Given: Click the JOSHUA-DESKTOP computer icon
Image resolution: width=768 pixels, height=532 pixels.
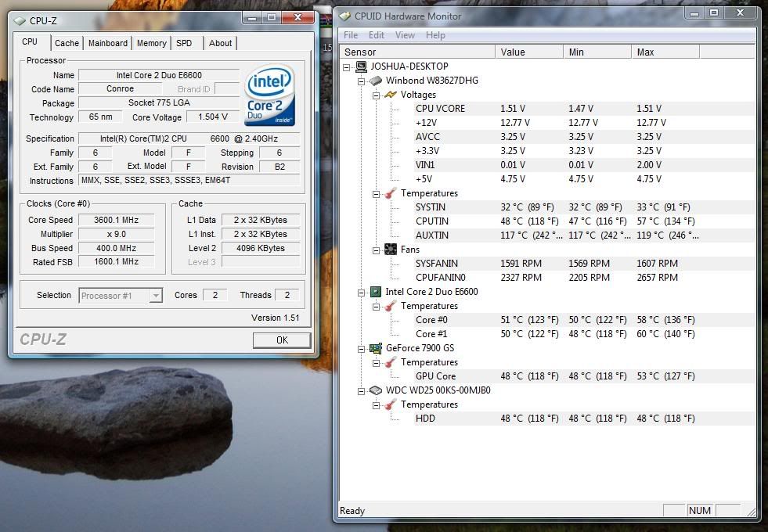Looking at the screenshot, I should coord(362,66).
